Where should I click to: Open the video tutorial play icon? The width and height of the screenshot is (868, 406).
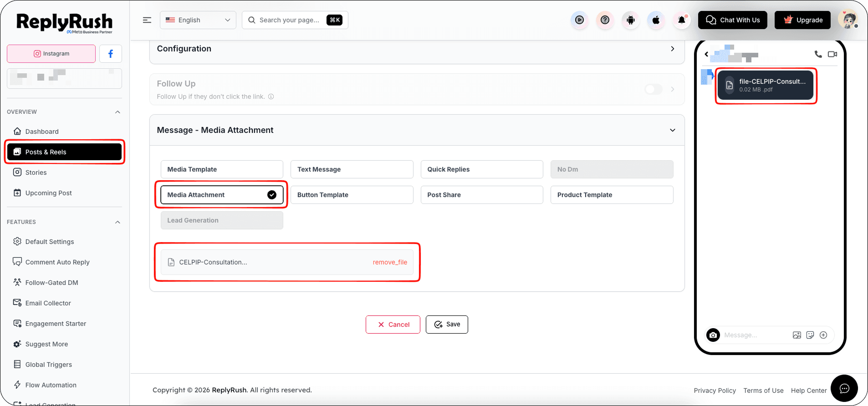579,20
